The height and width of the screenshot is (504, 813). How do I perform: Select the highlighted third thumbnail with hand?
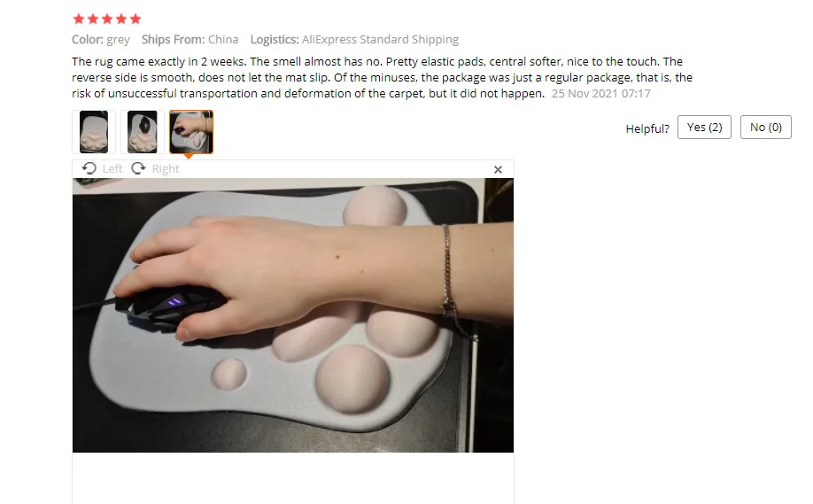[x=190, y=132]
